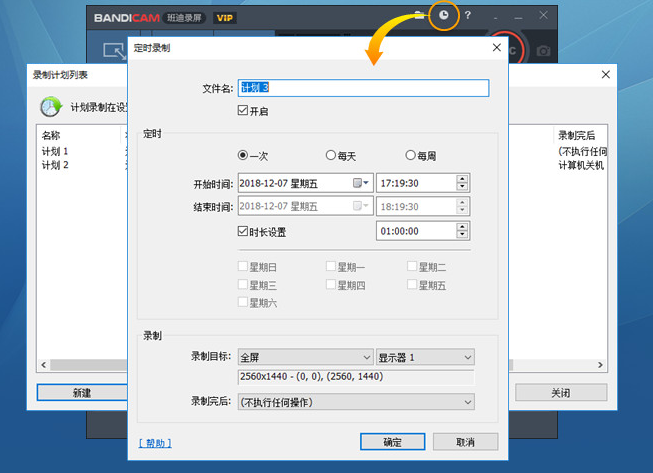Select the 每周 weekly radio button
The image size is (653, 473).
410,155
